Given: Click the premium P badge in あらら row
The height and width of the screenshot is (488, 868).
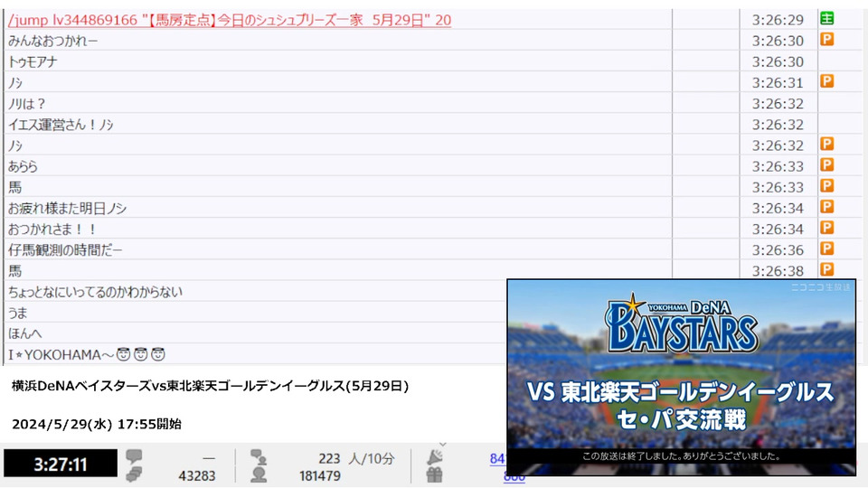Looking at the screenshot, I should pos(826,165).
